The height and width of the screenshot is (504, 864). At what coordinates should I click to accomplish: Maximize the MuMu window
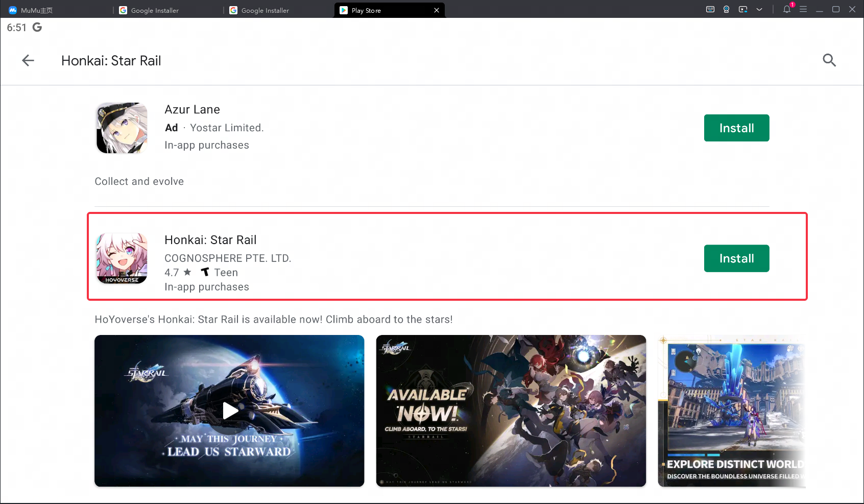836,9
